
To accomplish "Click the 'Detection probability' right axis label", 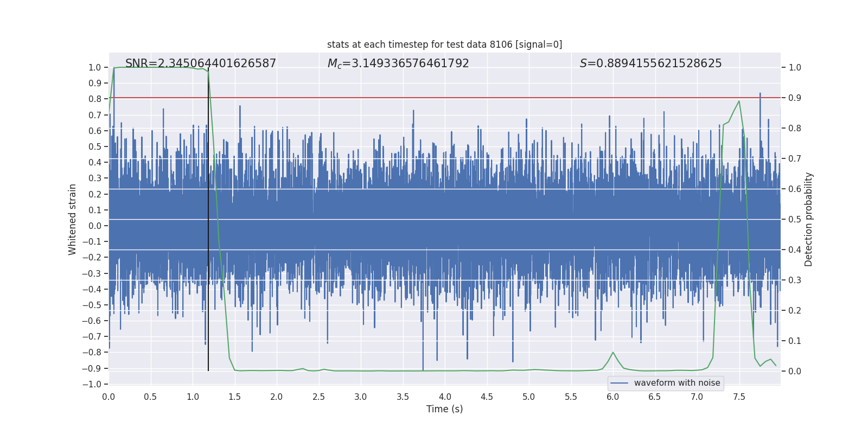I will [809, 219].
